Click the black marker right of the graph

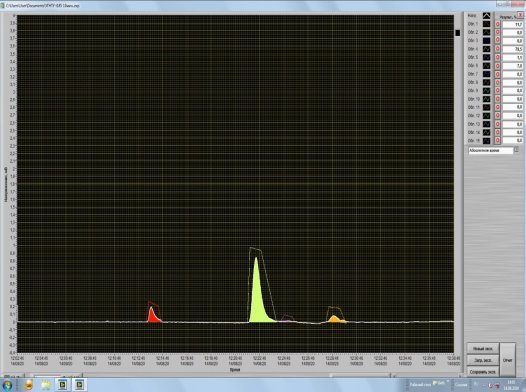pyautogui.click(x=458, y=33)
